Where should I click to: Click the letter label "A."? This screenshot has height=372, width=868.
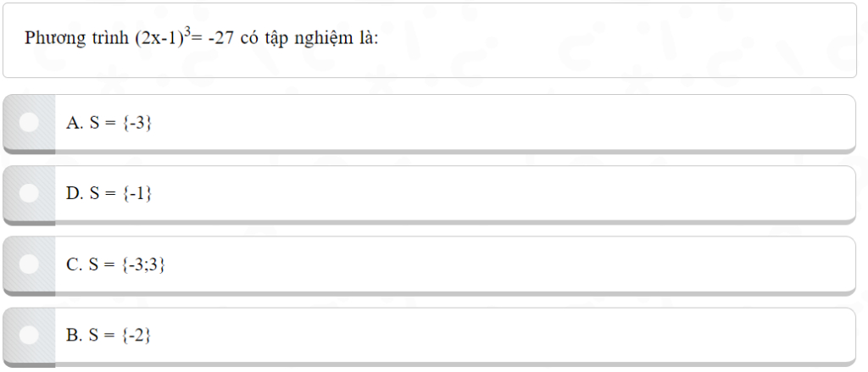(x=75, y=123)
